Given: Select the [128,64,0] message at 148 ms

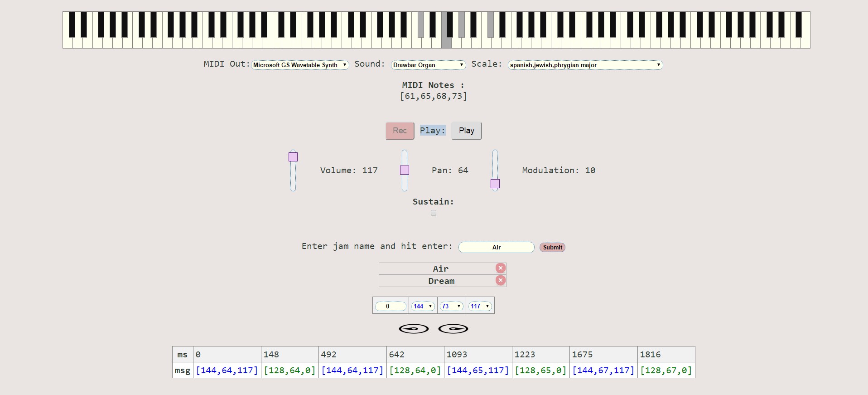Looking at the screenshot, I should click(x=289, y=370).
